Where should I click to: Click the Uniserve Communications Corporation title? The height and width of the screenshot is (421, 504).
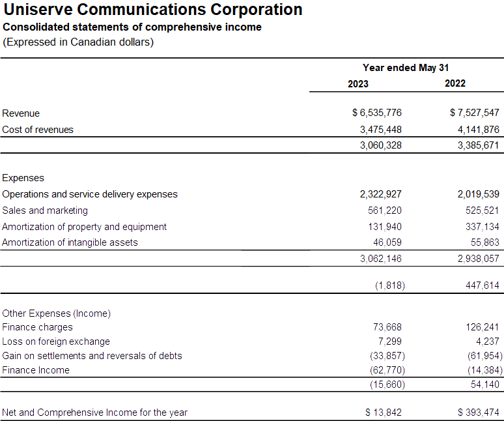(x=153, y=10)
